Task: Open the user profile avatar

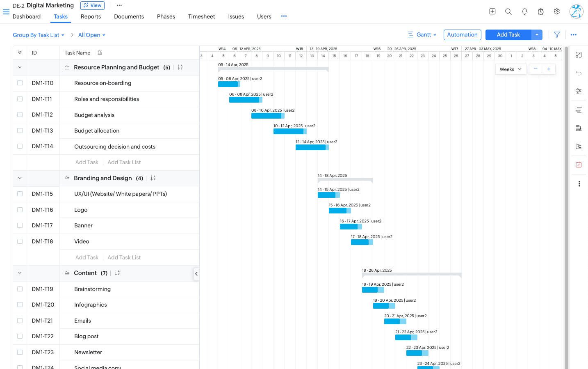Action: (x=576, y=11)
